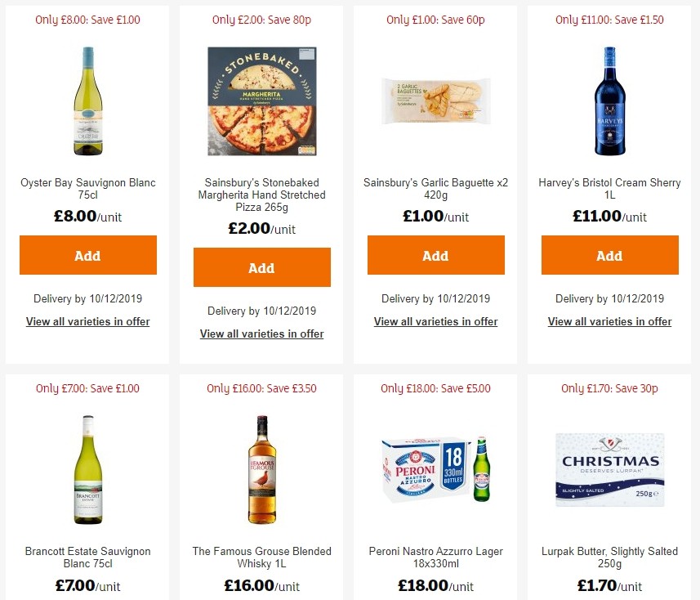Screen dimensions: 700x600
Task: Select the Brancott Estate Sauvignon Blanc title
Action: click(x=87, y=557)
